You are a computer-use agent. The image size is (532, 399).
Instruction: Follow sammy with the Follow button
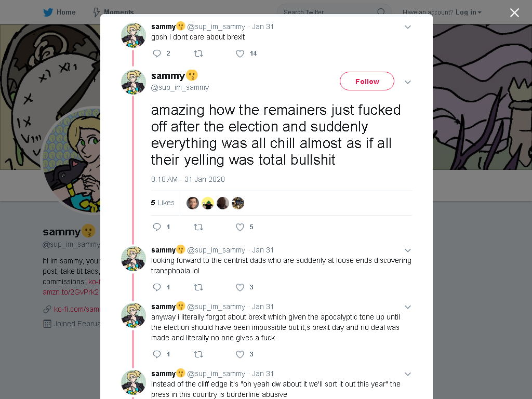[367, 81]
